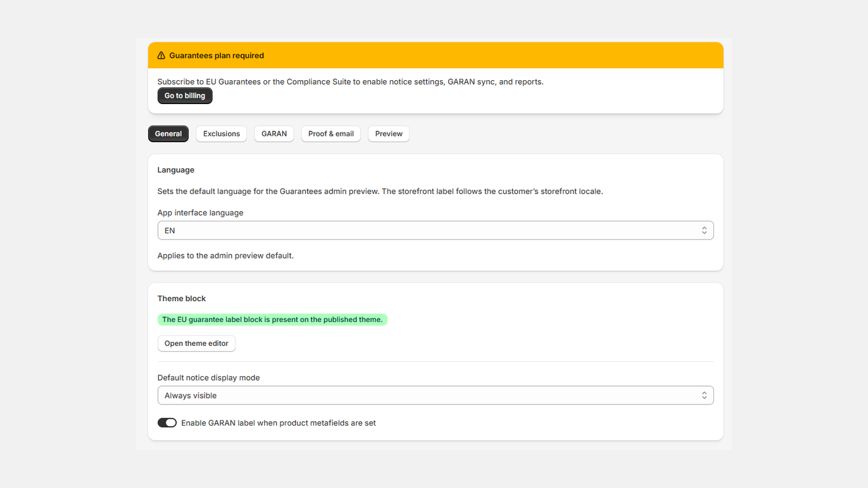Click arrows icon on Always visible selector

tap(704, 395)
